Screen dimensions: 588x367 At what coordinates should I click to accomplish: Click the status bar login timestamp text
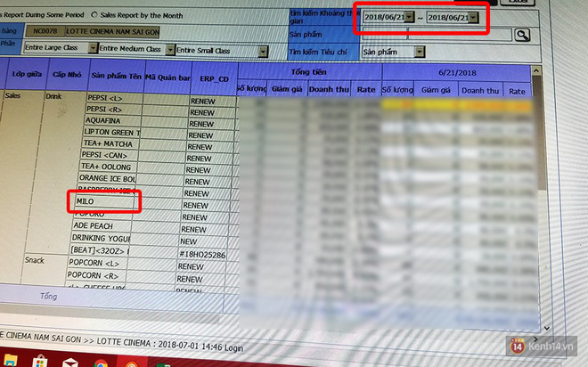(x=200, y=346)
